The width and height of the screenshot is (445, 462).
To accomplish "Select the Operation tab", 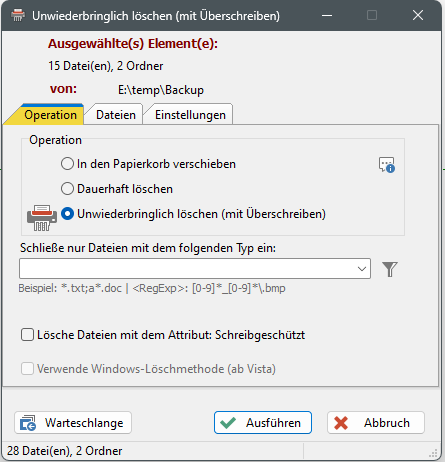I will point(50,115).
